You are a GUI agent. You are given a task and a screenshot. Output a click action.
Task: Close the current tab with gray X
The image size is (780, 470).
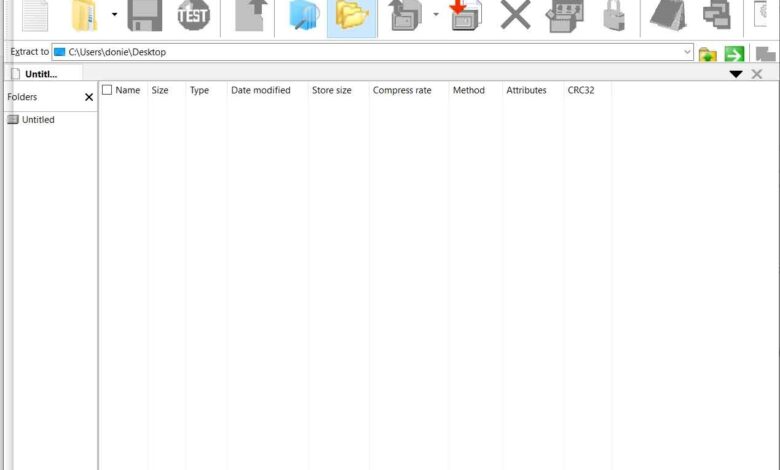click(757, 74)
